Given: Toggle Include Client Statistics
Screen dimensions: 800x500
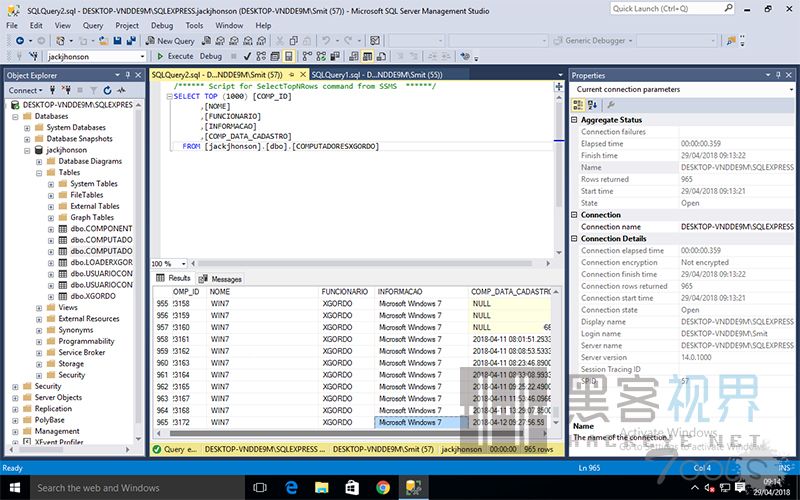Looking at the screenshot, I should (x=335, y=56).
